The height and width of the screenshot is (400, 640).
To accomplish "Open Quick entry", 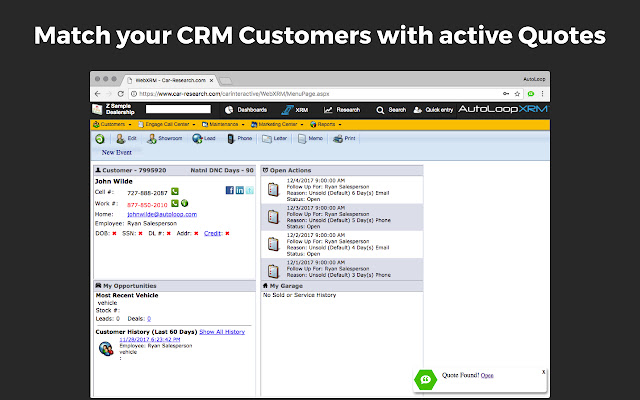I will click(433, 110).
